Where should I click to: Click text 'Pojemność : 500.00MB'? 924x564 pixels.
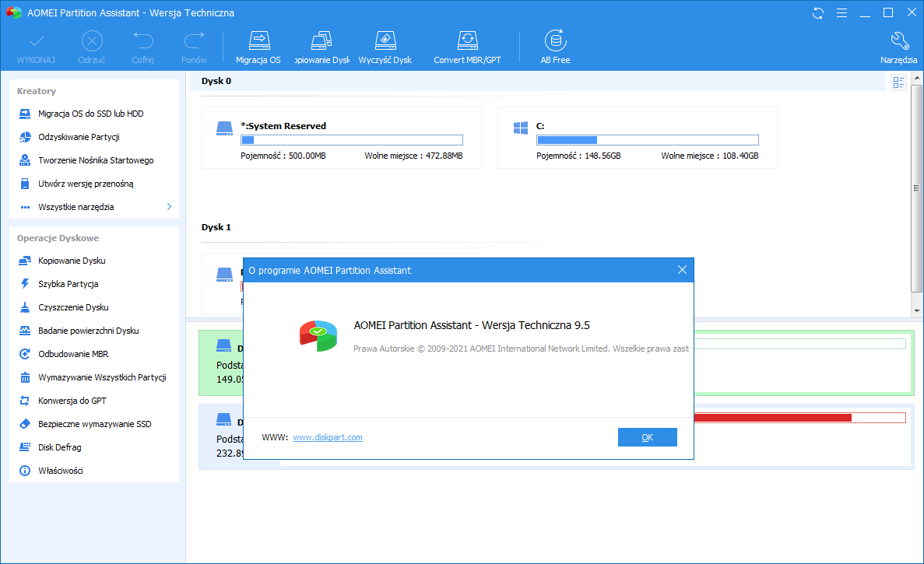(x=283, y=156)
